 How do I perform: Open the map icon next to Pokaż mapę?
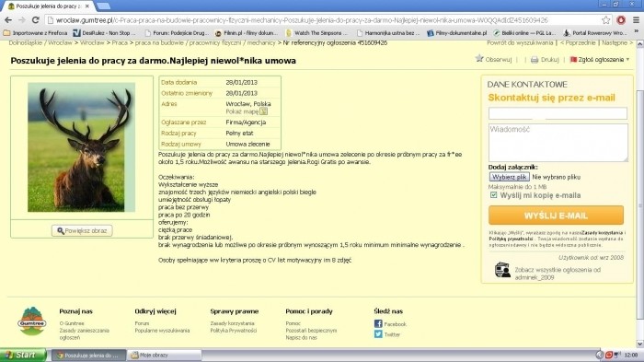pos(264,111)
